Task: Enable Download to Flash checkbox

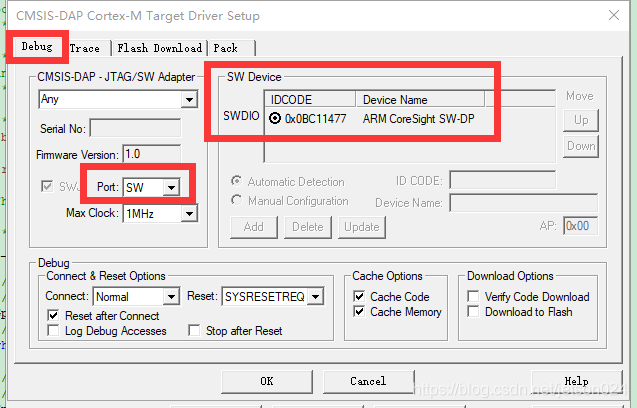Action: (473, 312)
